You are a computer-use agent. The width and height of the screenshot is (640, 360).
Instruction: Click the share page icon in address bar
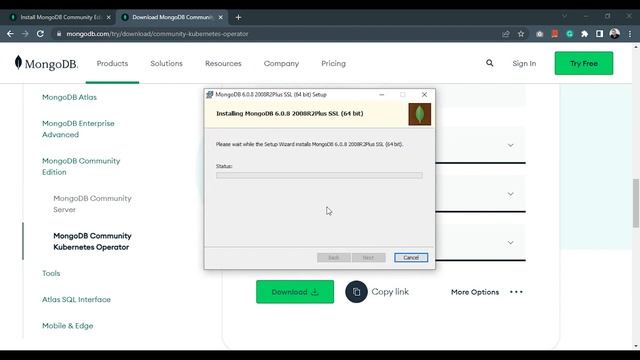[506, 34]
